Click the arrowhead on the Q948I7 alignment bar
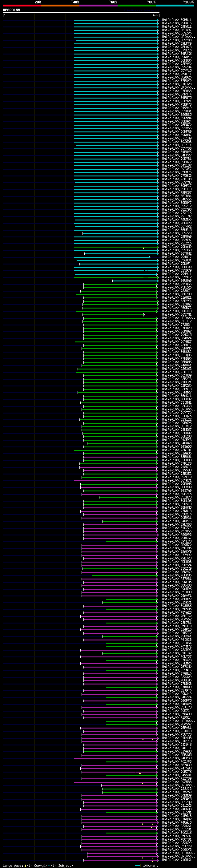The height and width of the screenshot is (868, 197). click(x=150, y=257)
